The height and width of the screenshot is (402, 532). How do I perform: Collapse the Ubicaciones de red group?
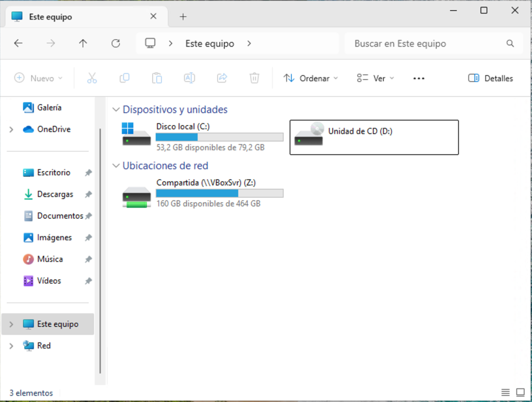point(116,166)
